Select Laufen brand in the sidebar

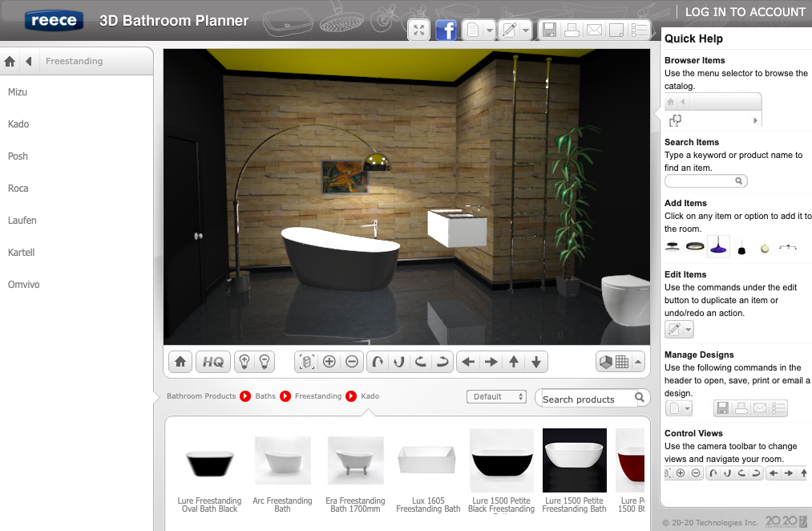click(22, 221)
